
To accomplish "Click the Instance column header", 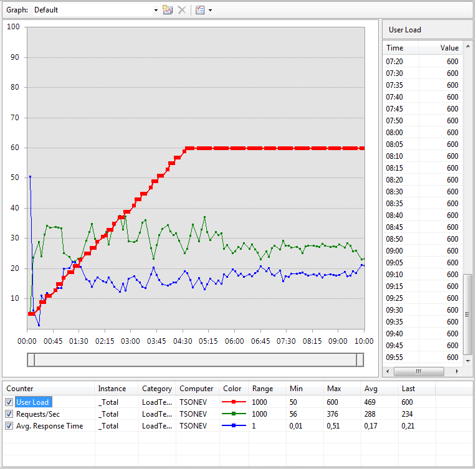I will click(x=117, y=389).
